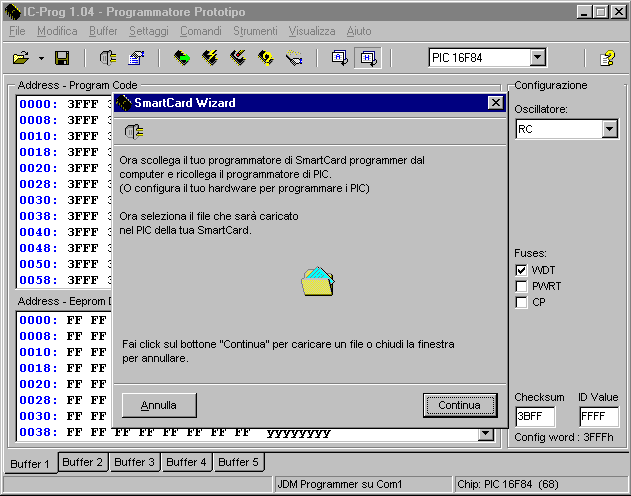
Task: Enable the PWRT fuse checkbox
Action: tap(521, 286)
